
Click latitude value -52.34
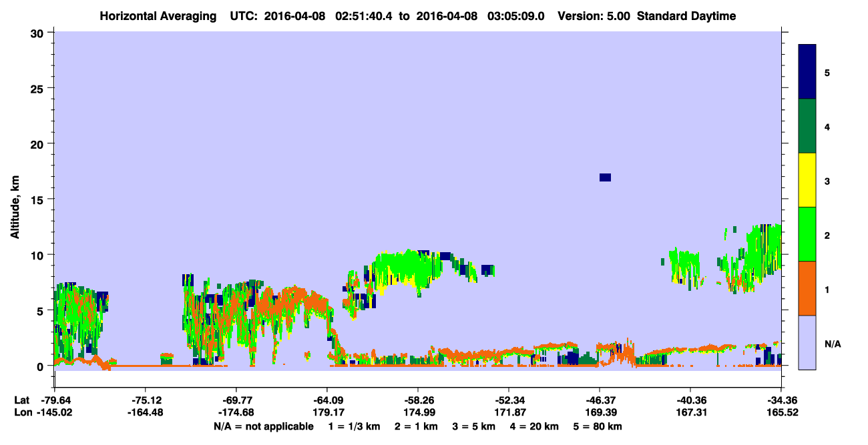tap(509, 400)
